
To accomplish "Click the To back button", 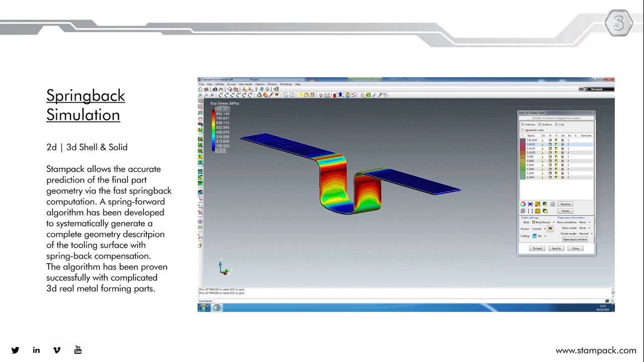I will coord(537,248).
